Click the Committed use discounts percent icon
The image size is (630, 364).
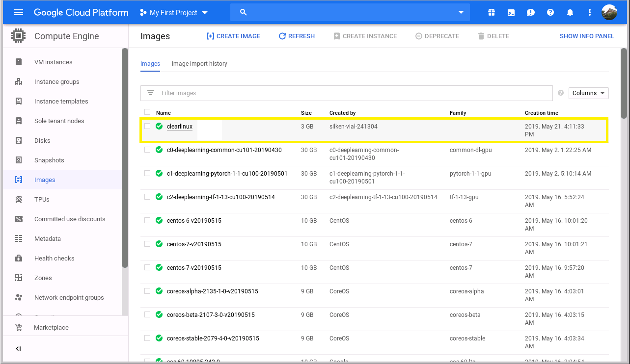coord(19,219)
